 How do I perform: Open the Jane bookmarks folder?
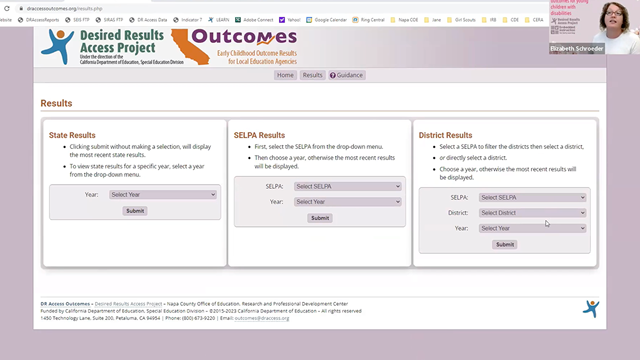[x=433, y=20]
